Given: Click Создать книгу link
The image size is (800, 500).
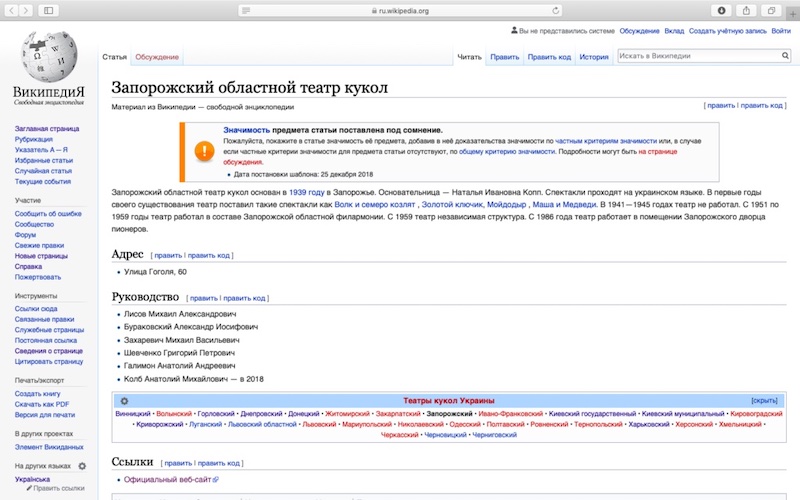Looking at the screenshot, I should [37, 394].
